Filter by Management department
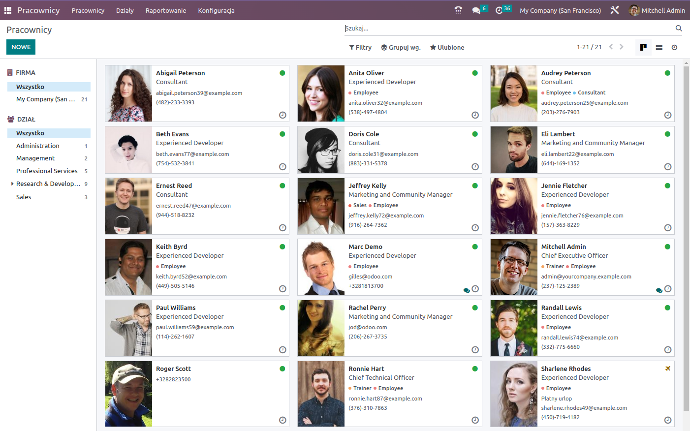 click(x=48, y=158)
